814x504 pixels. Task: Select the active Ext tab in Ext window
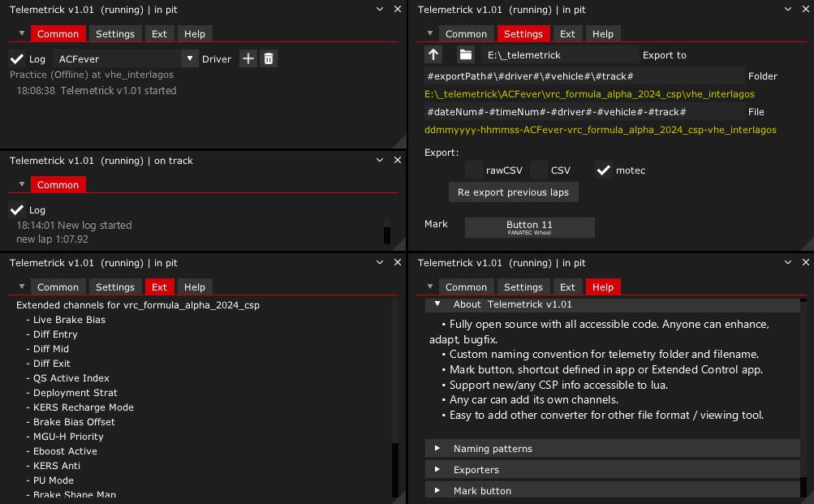click(x=159, y=287)
